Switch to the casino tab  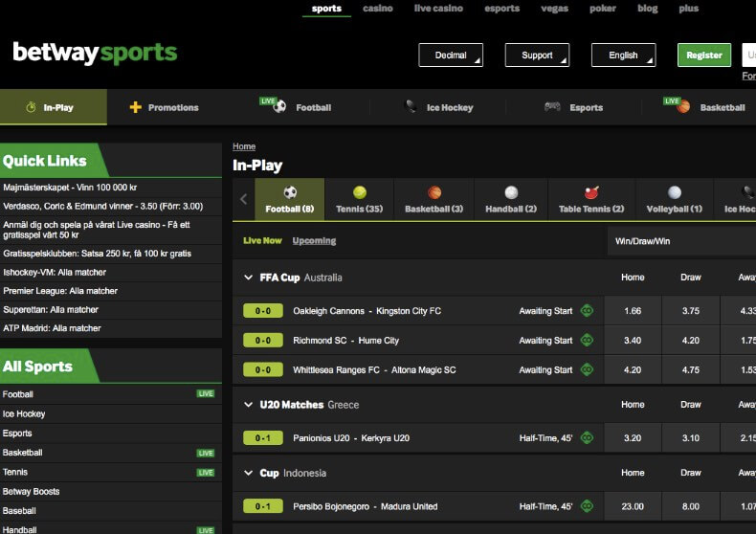tap(378, 9)
